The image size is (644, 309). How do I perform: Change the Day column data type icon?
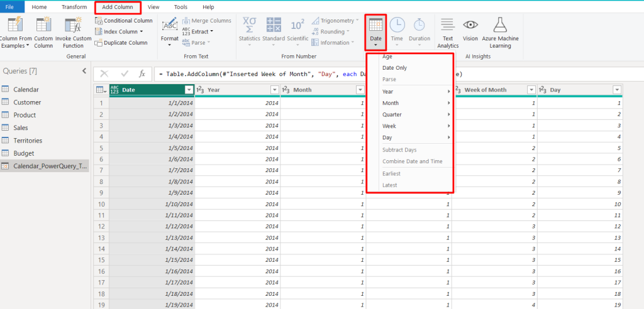(543, 90)
